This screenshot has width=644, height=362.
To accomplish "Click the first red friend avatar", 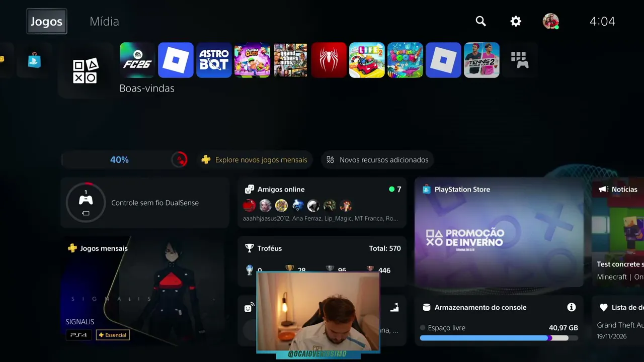I will (x=249, y=205).
